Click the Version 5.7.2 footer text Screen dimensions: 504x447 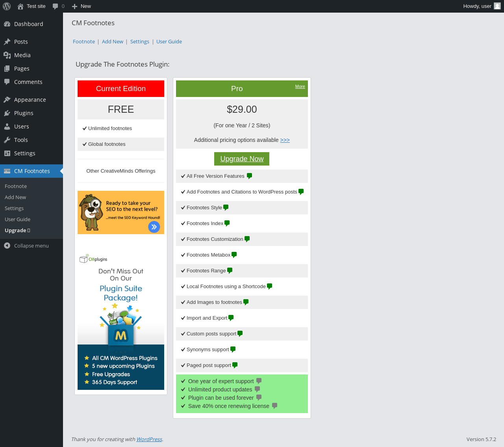point(481,439)
